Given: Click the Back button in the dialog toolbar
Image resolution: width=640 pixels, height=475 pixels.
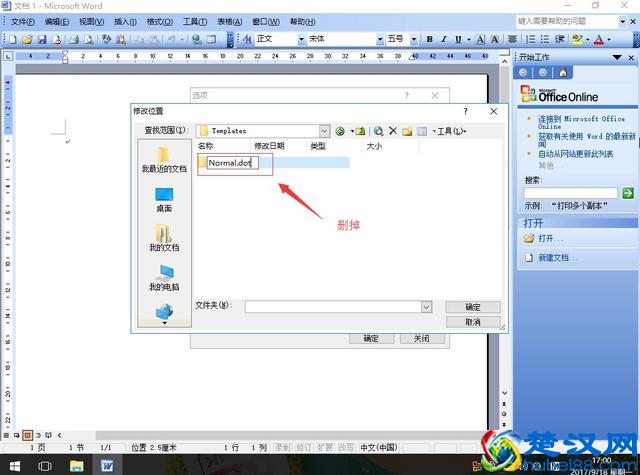Looking at the screenshot, I should tap(340, 131).
